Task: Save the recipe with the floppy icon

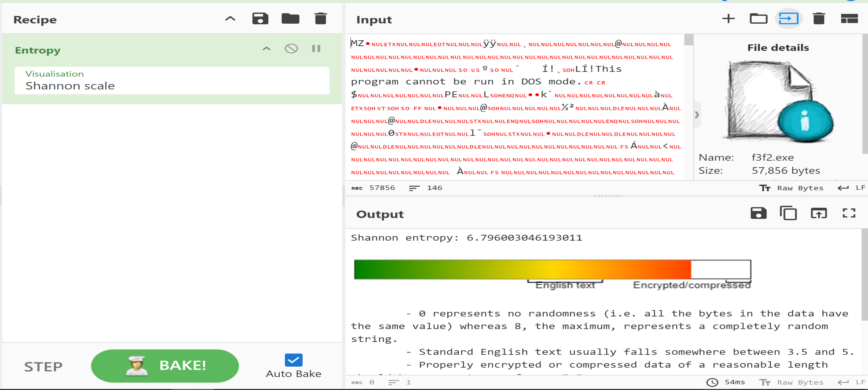Action: click(260, 19)
